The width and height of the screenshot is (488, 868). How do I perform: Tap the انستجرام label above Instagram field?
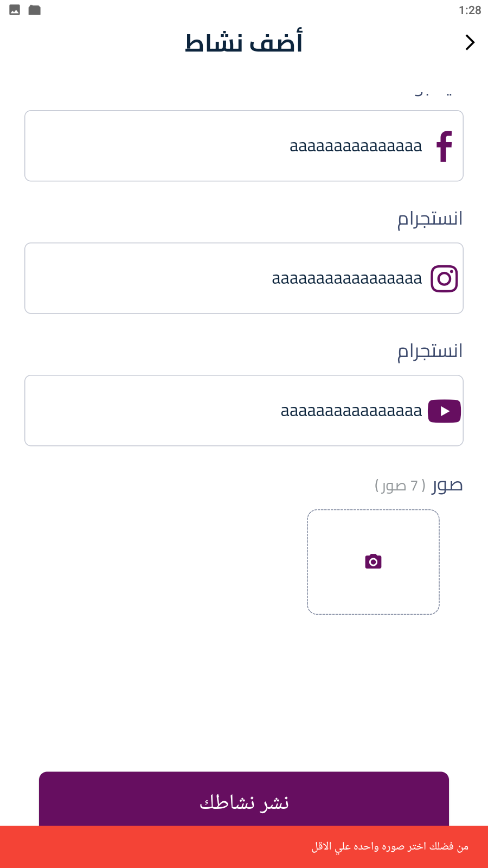click(430, 219)
